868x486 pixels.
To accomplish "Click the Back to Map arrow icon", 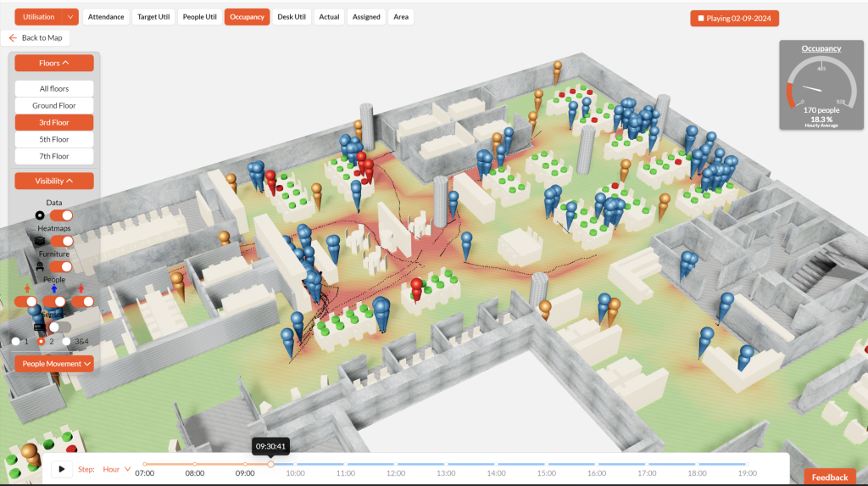I will click(x=13, y=38).
